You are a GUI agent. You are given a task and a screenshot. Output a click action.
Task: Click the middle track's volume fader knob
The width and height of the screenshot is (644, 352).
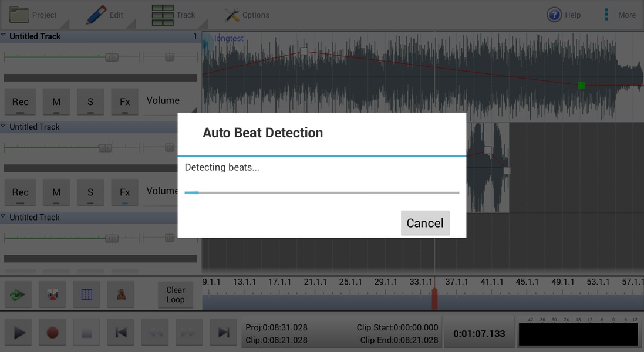click(x=105, y=148)
